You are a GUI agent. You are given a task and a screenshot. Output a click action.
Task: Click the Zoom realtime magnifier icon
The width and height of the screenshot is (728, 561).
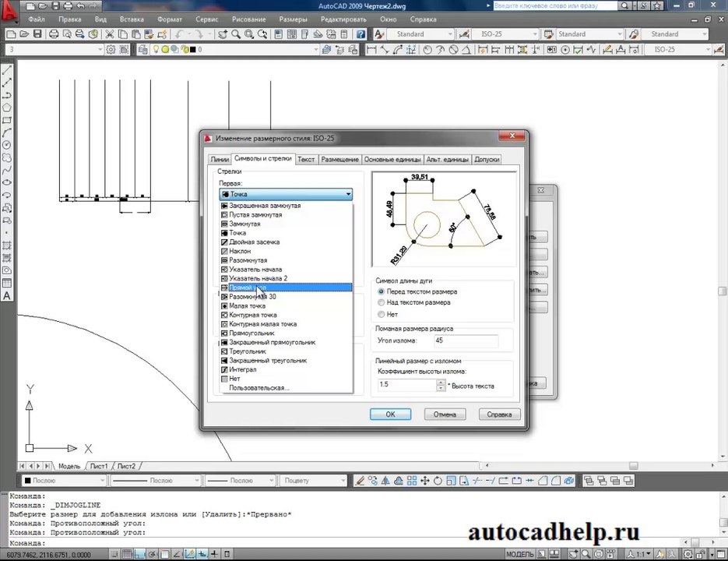click(x=236, y=34)
